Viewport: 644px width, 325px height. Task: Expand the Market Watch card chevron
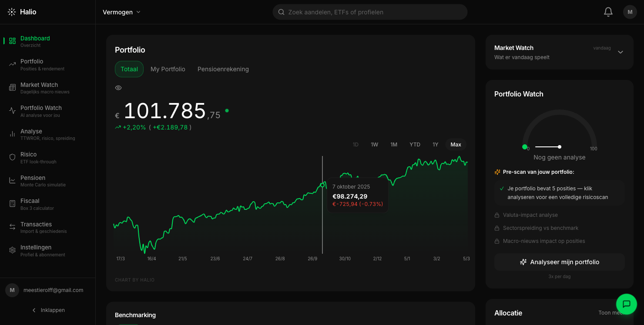(x=621, y=52)
